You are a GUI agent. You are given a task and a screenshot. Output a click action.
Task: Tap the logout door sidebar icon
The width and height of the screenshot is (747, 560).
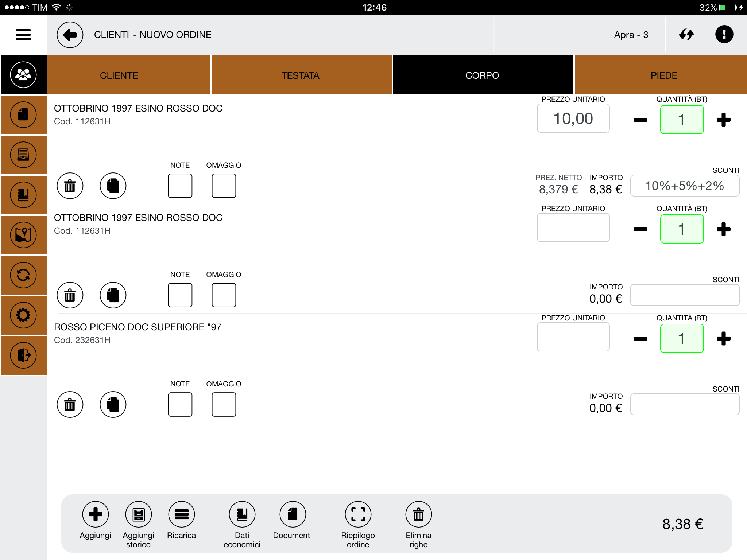(x=23, y=355)
